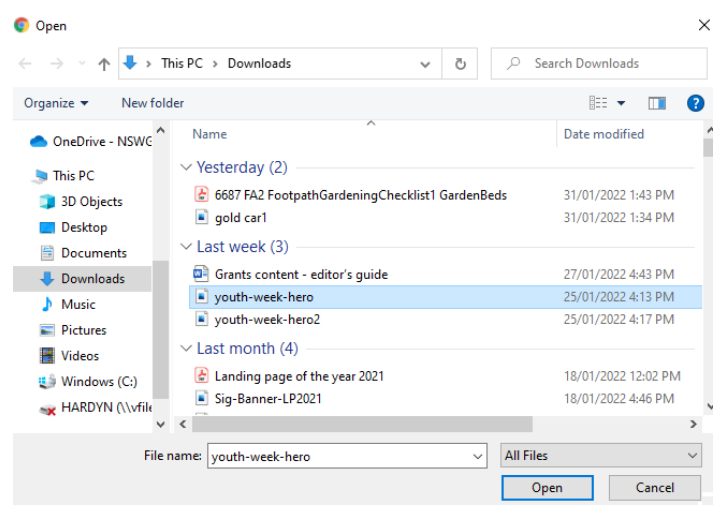Click the refresh icon beside address bar

coord(460,64)
